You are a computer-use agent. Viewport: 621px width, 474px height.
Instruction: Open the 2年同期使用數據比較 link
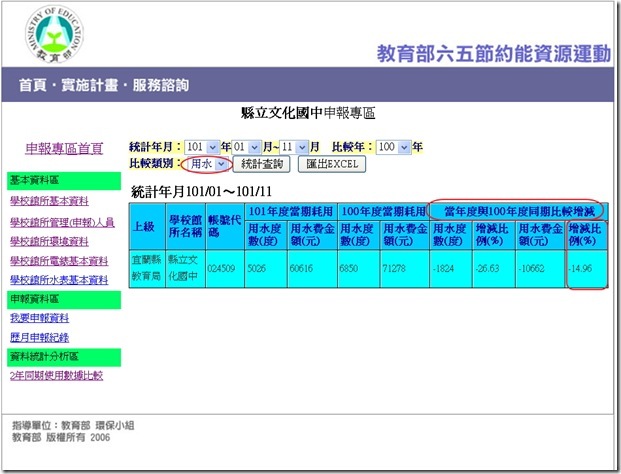56,375
